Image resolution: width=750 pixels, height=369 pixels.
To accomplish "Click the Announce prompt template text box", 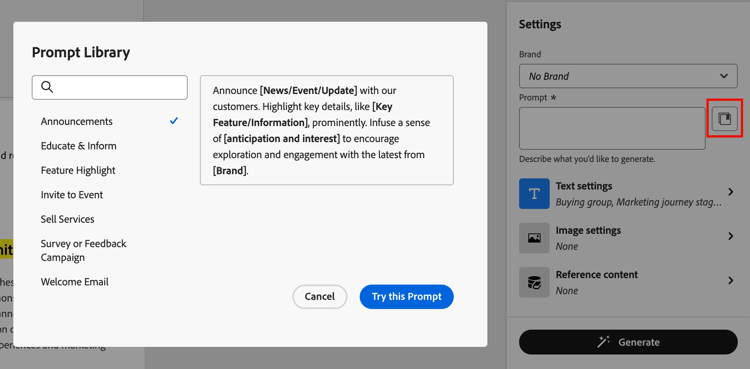I will 327,130.
